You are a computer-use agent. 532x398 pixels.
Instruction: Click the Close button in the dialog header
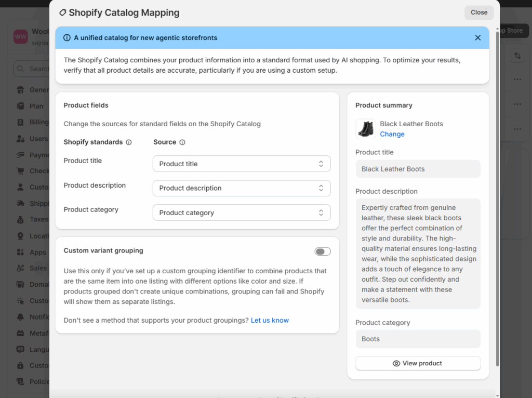(478, 12)
